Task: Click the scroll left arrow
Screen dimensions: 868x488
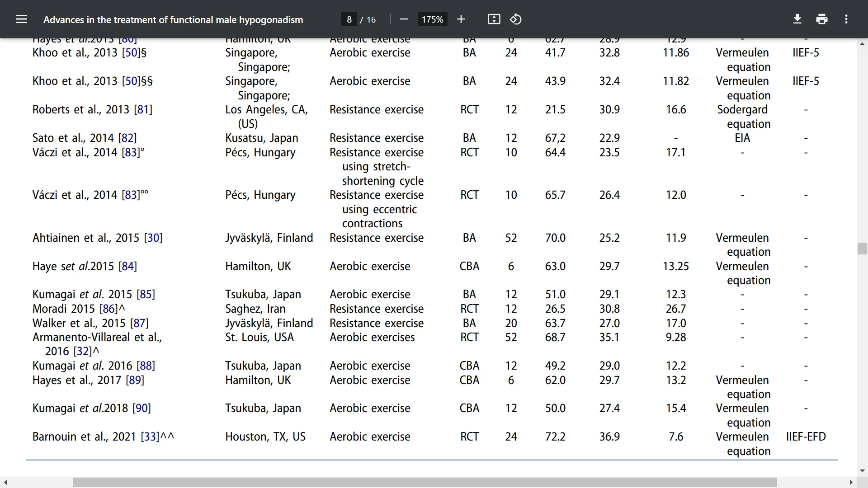Action: tap(5, 483)
